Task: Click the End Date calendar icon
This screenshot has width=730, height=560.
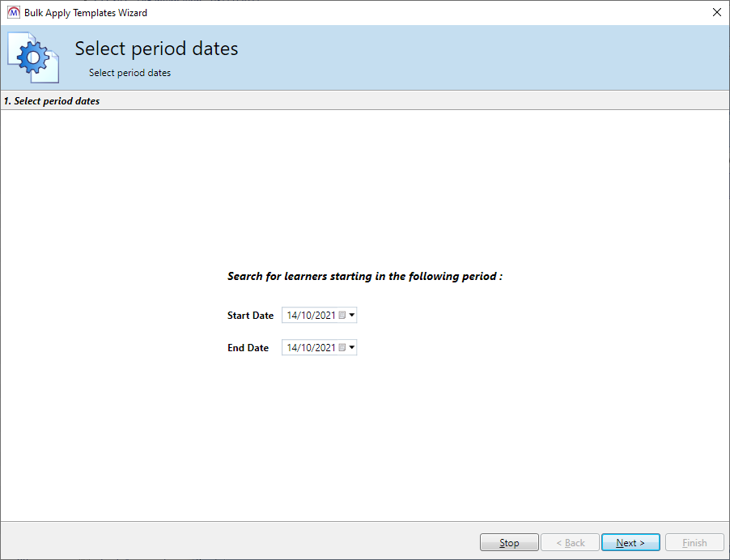Action: [x=342, y=348]
